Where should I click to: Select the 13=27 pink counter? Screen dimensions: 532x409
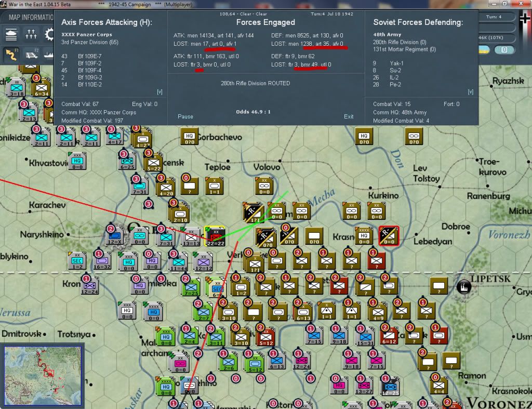pos(364,385)
